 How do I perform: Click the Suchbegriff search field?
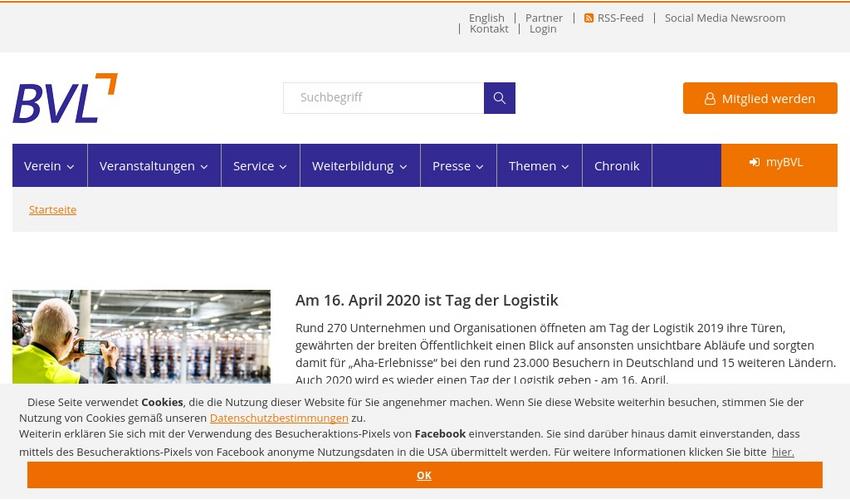coord(383,98)
